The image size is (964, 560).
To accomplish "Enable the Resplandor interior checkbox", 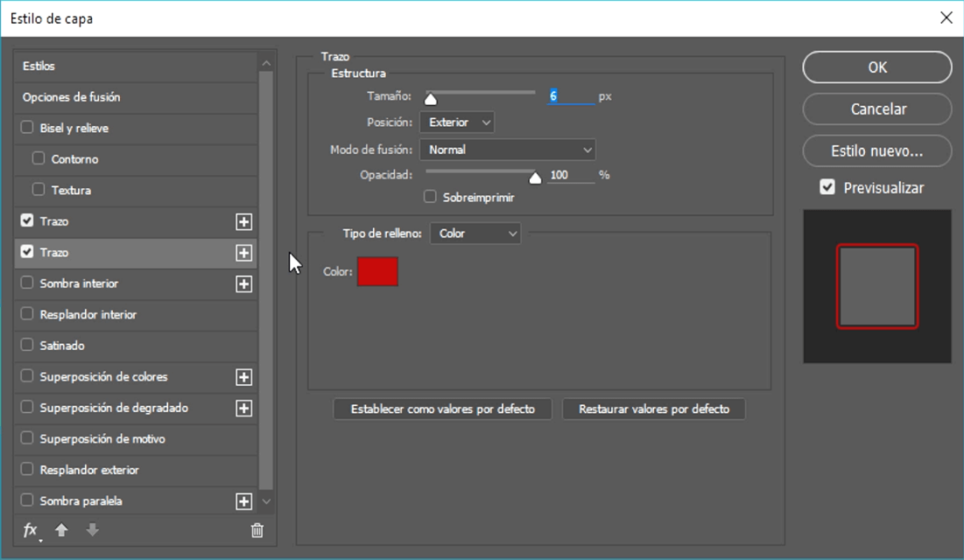I will pyautogui.click(x=27, y=313).
